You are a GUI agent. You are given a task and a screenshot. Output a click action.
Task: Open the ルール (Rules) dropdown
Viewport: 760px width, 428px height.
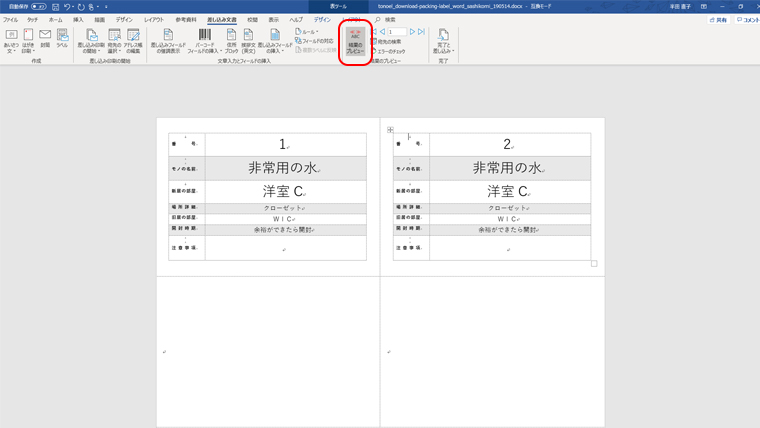[308, 32]
